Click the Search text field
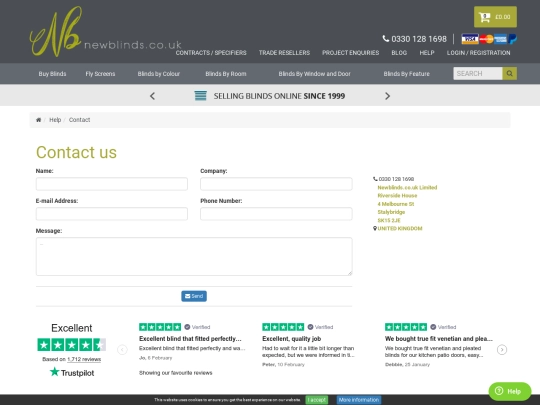540x405 pixels. pyautogui.click(x=478, y=73)
